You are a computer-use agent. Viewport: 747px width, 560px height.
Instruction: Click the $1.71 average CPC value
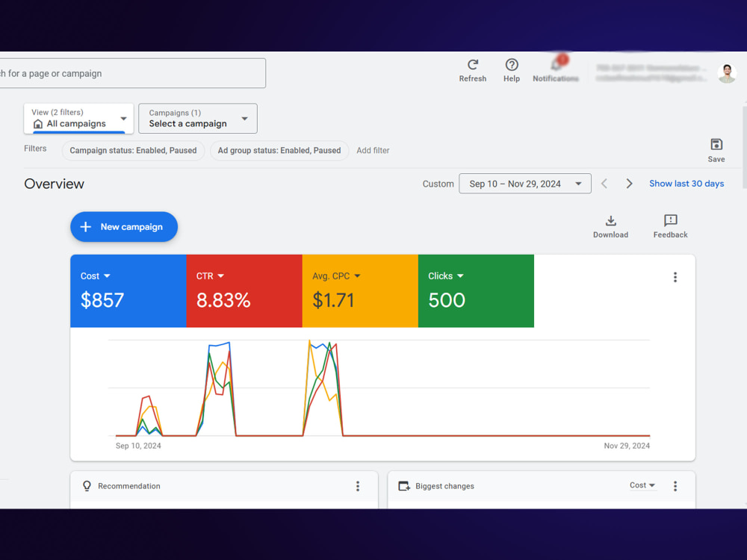[x=333, y=300]
